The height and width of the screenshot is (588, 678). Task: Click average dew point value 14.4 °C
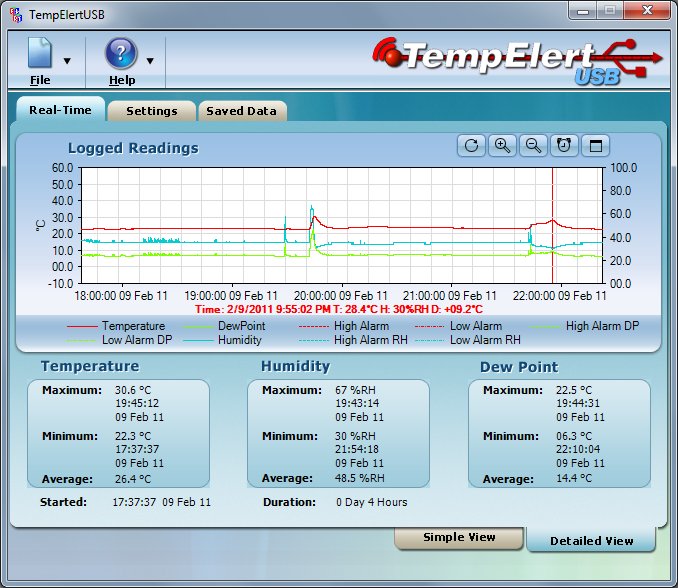[x=574, y=478]
